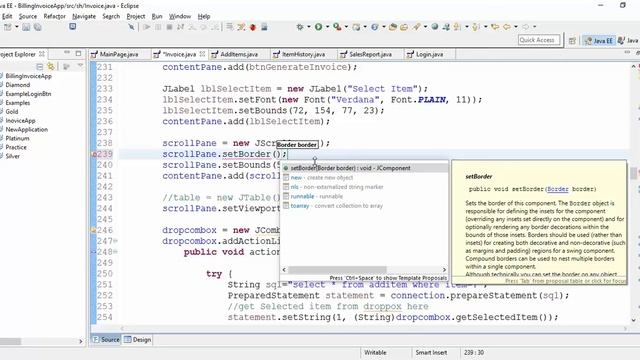Open the Help menu
640x360 pixels.
(204, 16)
